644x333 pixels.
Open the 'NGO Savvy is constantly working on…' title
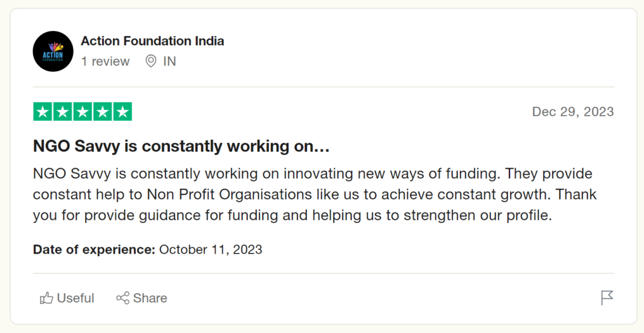click(x=181, y=146)
